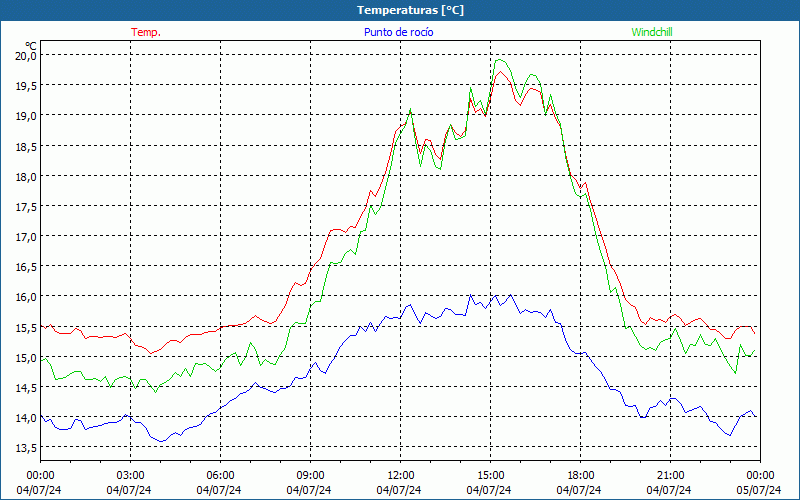
Task: Click the '19,5' y-axis value
Action: (x=26, y=86)
